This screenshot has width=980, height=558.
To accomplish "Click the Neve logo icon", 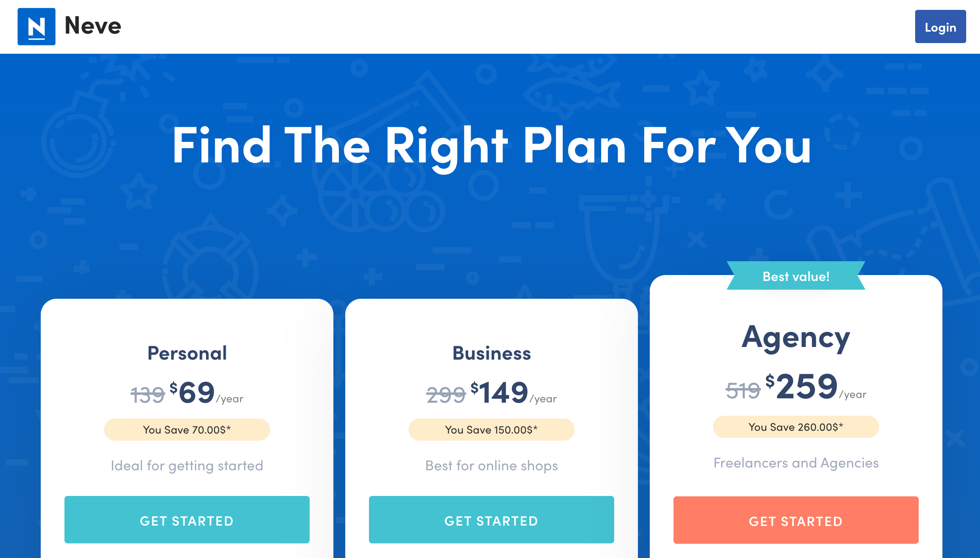I will 36,26.
